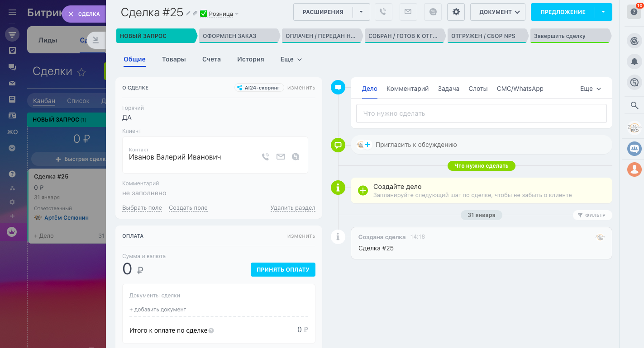Viewport: 644px width, 348px height.
Task: Click the phone call icon in top toolbar
Action: [383, 12]
